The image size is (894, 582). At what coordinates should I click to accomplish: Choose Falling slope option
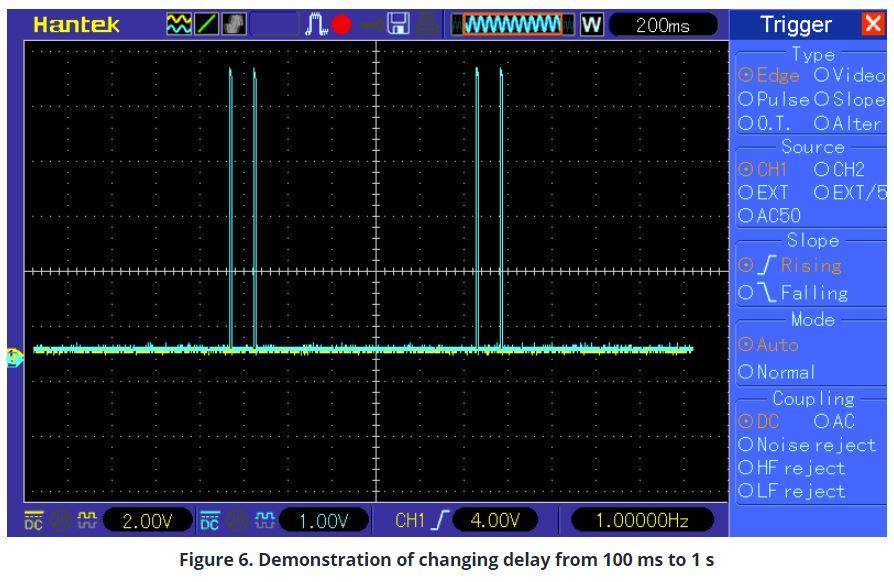(x=793, y=293)
